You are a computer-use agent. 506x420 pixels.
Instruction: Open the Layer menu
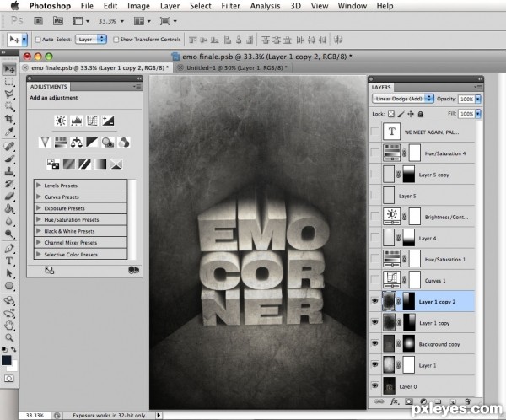(x=170, y=6)
